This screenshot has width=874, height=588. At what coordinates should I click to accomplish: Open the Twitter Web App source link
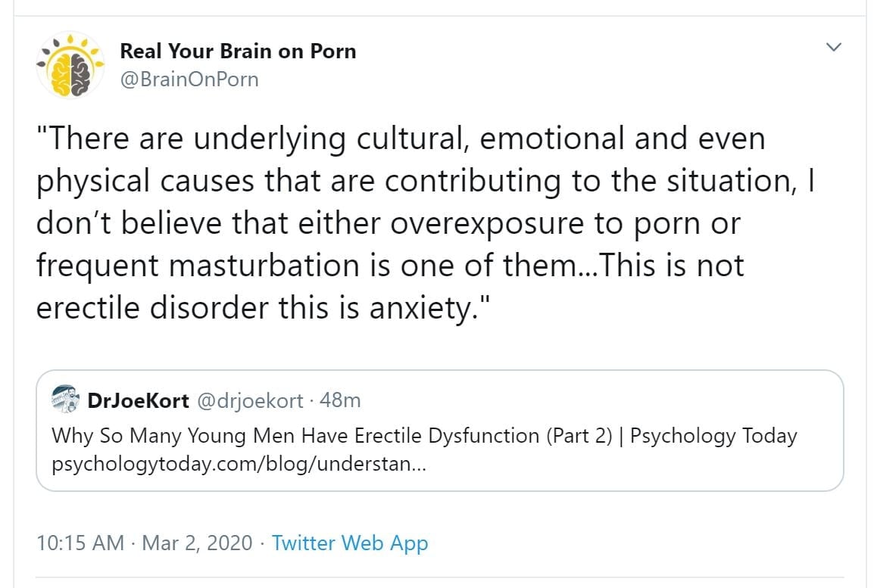point(350,543)
